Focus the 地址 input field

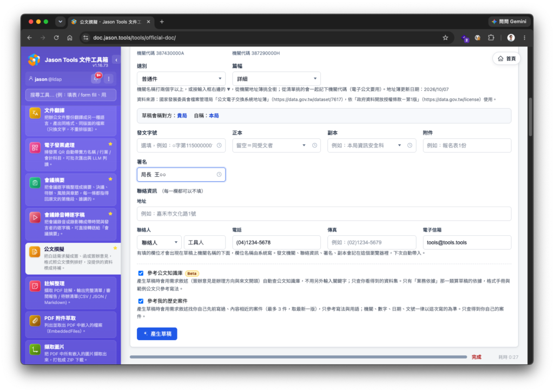324,214
